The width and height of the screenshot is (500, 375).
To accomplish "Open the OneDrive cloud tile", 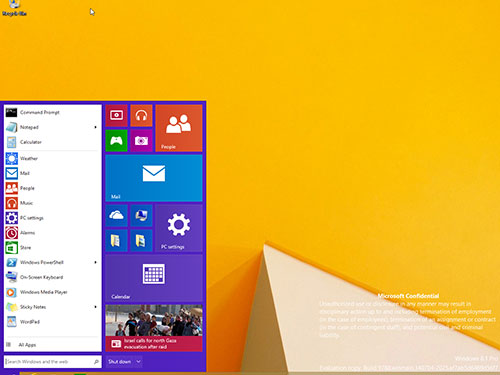I will [x=116, y=215].
